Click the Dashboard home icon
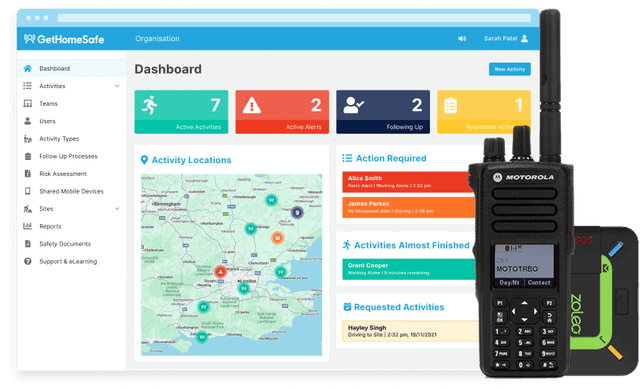This screenshot has width=640, height=388. coord(27,69)
